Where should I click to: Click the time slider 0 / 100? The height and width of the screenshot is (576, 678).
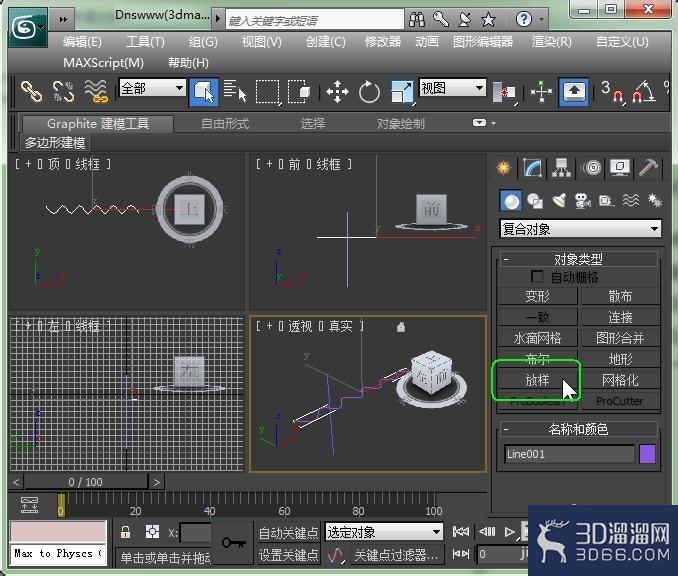click(86, 482)
